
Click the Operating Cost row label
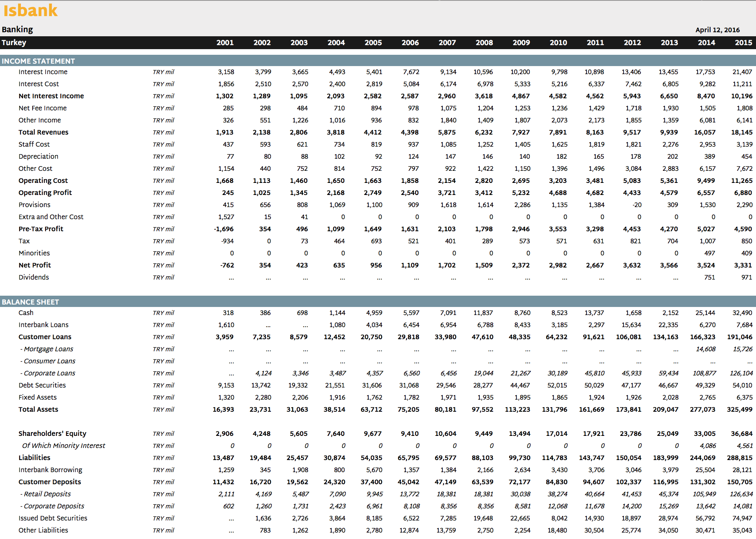click(x=43, y=180)
